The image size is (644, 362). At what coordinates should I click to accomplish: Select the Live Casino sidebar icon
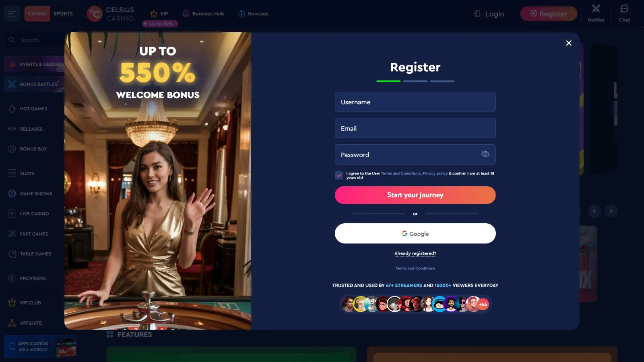click(12, 214)
